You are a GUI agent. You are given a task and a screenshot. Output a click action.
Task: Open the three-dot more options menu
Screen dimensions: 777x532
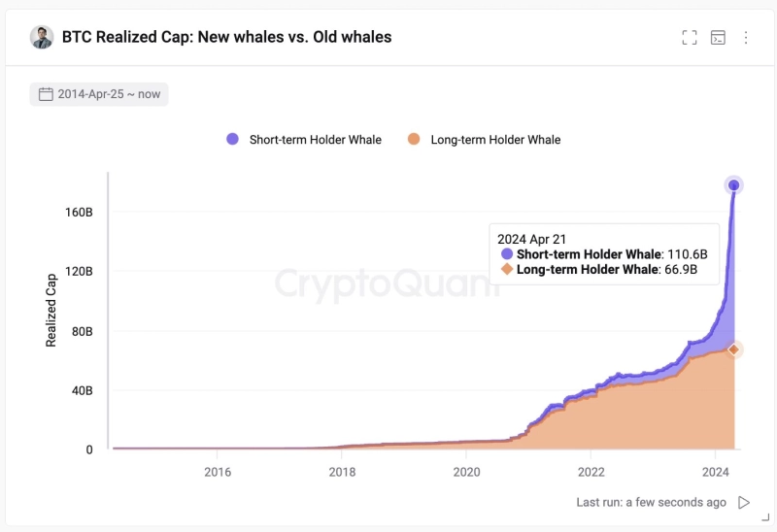point(746,37)
